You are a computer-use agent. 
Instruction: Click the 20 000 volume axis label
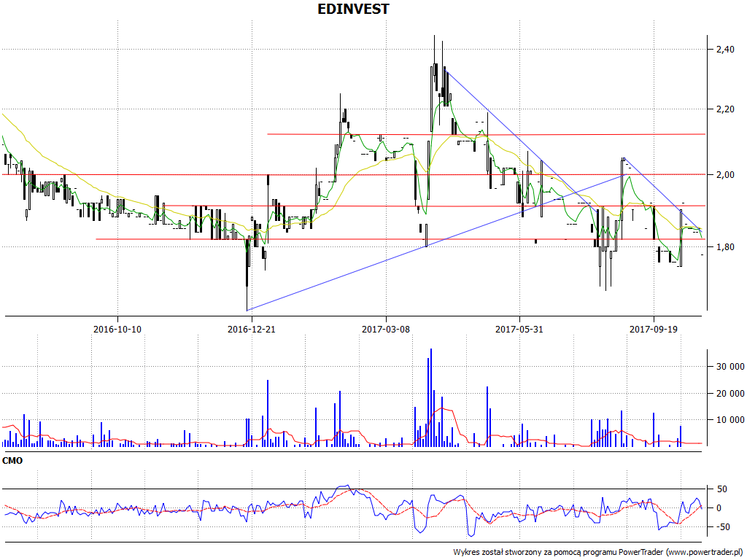(x=730, y=393)
